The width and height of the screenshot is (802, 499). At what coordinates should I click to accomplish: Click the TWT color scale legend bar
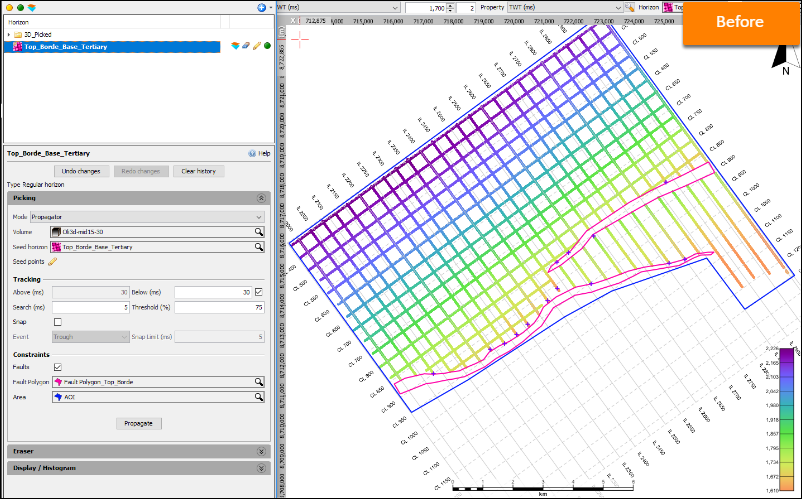(787, 419)
